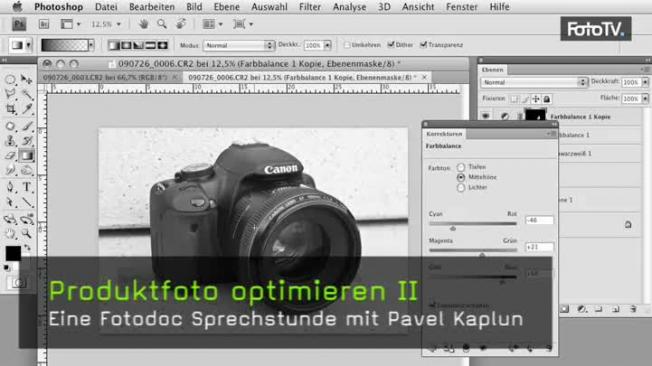Select the Magic Wand tool
Screen dimensions: 652x366
pos(27,94)
